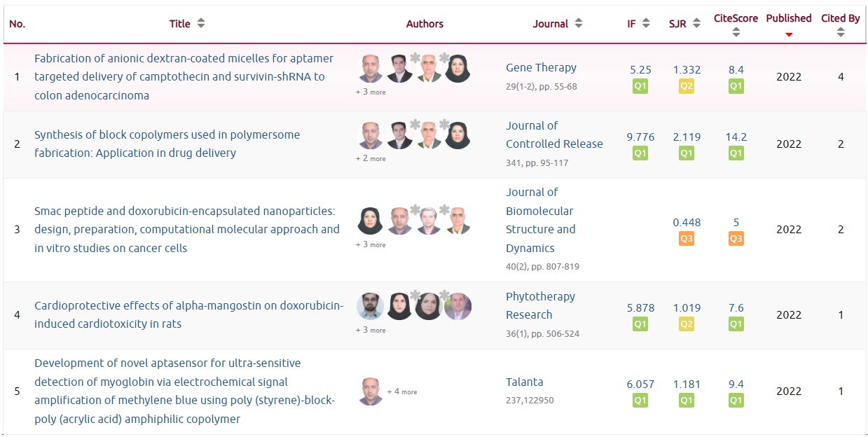Open the alpha-mangostin cardioprotective effects paper
868x437 pixels.
(188, 314)
